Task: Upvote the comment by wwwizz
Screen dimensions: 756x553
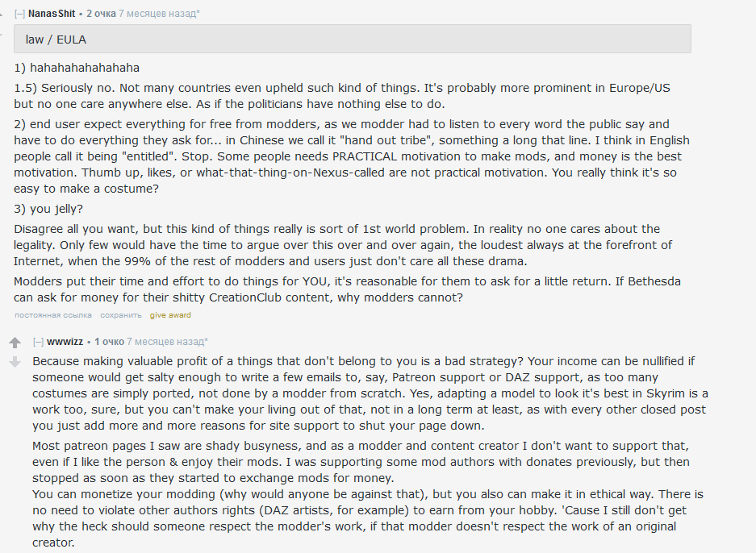Action: [x=15, y=343]
